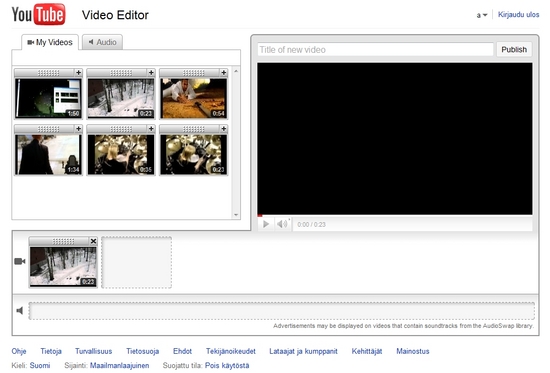Click the empty audio track drop area
Viewport: 550px width, 373px height.
pyautogui.click(x=282, y=311)
